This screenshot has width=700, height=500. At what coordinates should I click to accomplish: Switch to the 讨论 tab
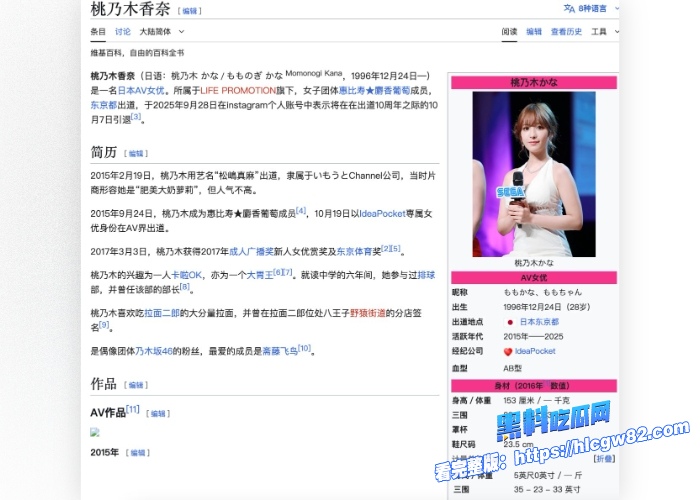(x=123, y=32)
